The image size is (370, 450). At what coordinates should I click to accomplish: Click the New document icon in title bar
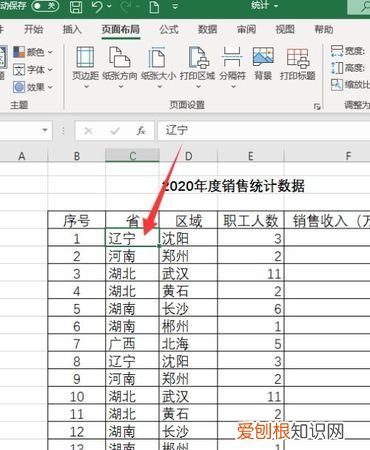[154, 7]
